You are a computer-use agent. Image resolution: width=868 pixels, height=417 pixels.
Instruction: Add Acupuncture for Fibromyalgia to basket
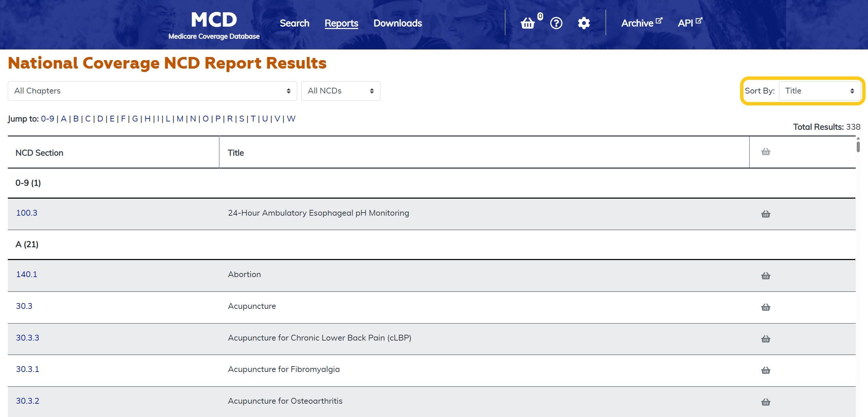point(766,370)
